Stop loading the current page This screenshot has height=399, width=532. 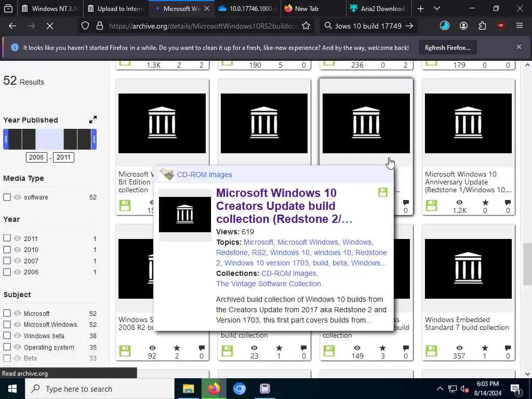(x=50, y=26)
